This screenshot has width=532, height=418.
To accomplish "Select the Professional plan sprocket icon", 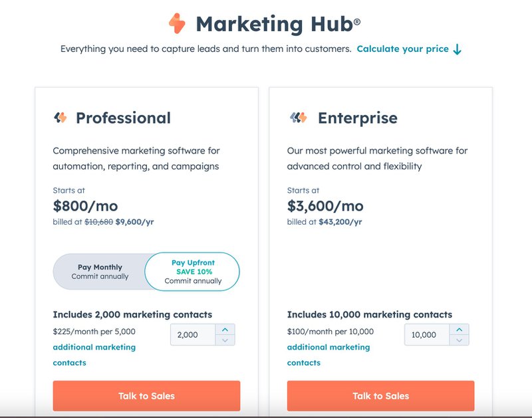I will (x=59, y=117).
